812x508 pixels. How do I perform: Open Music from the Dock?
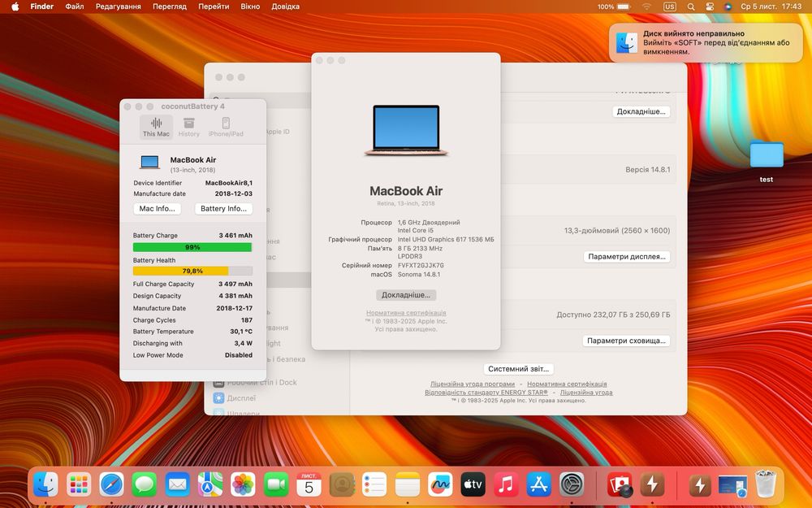click(506, 485)
